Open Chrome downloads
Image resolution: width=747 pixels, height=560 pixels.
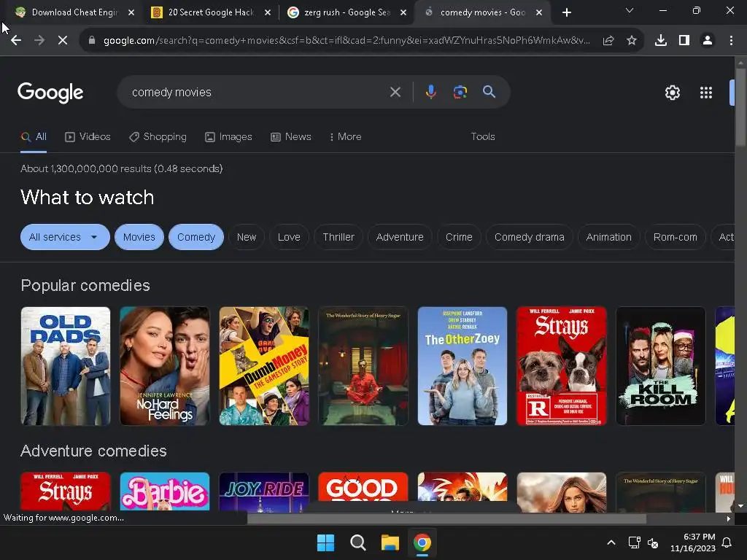point(661,41)
